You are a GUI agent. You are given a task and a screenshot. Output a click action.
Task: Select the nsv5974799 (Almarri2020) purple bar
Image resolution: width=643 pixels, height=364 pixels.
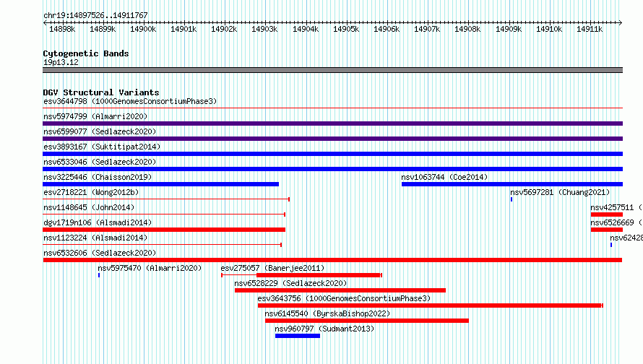[332, 123]
